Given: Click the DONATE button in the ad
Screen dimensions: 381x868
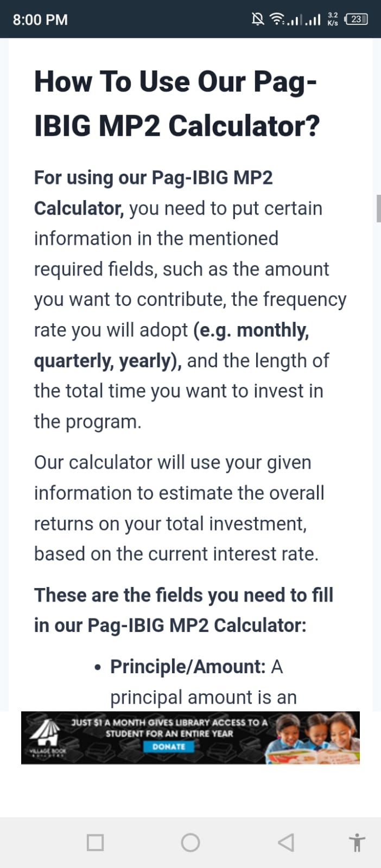Looking at the screenshot, I should 169,746.
